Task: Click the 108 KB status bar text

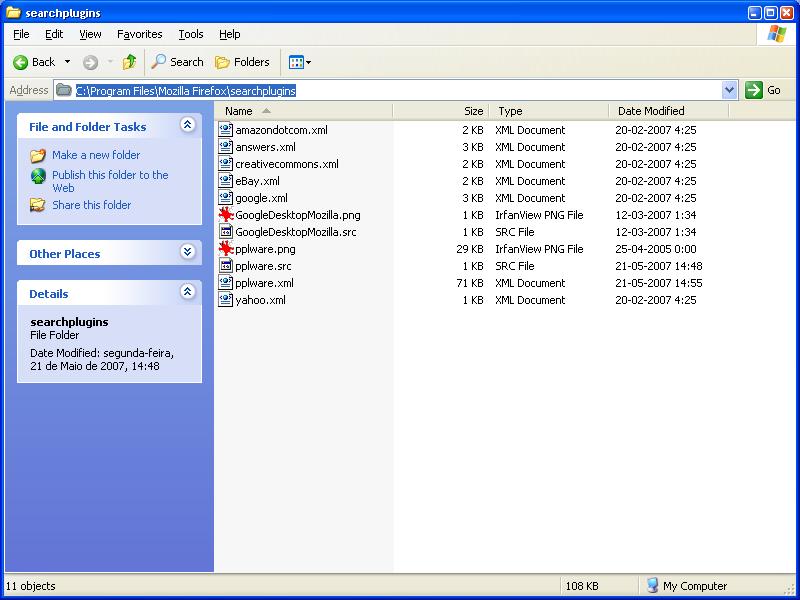Action: [x=582, y=586]
